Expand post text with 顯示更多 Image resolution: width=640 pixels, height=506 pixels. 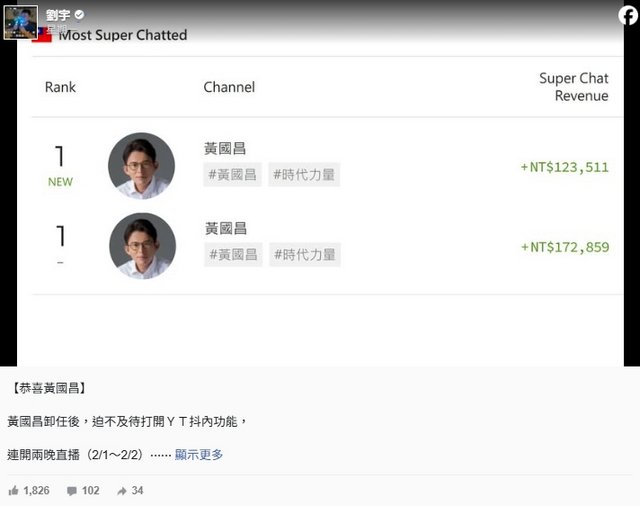(199, 454)
